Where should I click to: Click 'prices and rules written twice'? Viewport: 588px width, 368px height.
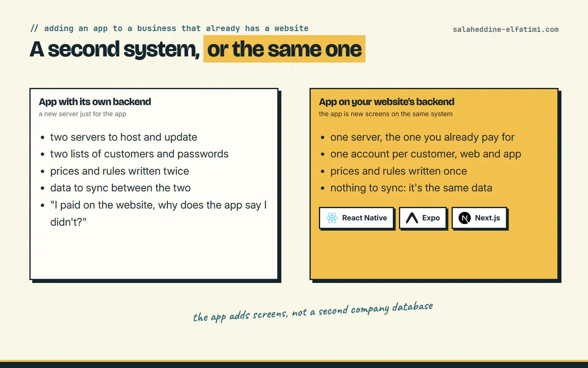pyautogui.click(x=120, y=171)
